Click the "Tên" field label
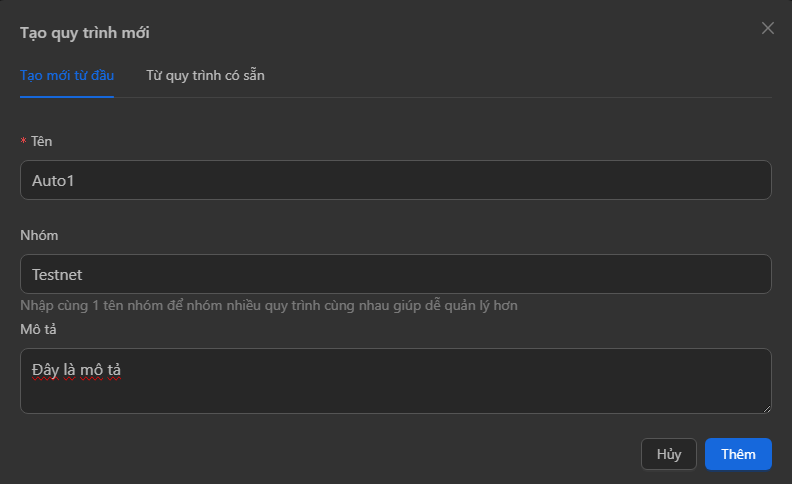Image resolution: width=792 pixels, height=484 pixels. tap(41, 142)
